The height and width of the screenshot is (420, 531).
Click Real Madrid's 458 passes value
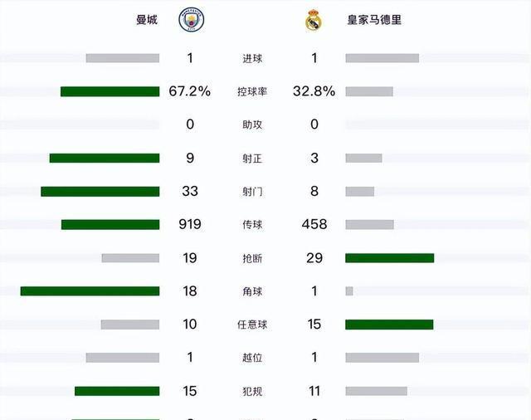click(x=314, y=224)
